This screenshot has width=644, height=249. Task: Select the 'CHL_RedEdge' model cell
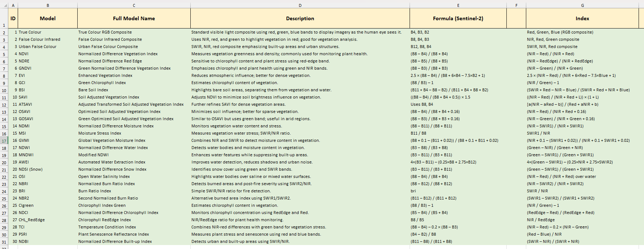[48, 220]
